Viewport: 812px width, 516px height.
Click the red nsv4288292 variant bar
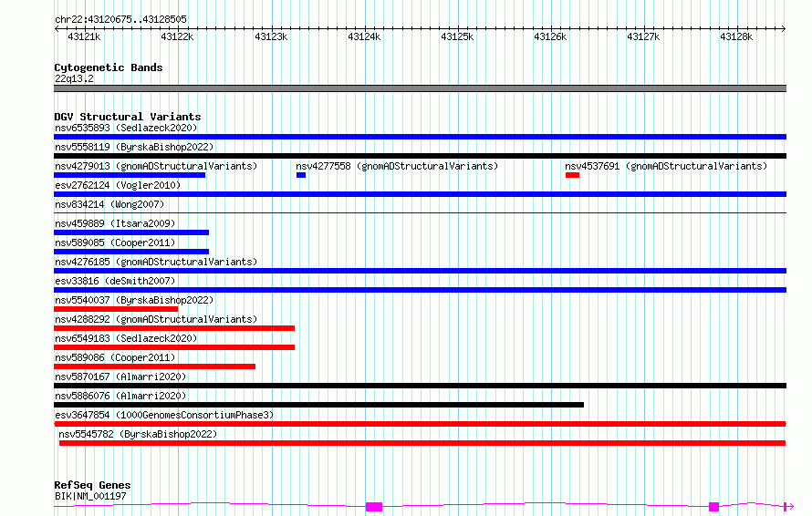[174, 328]
